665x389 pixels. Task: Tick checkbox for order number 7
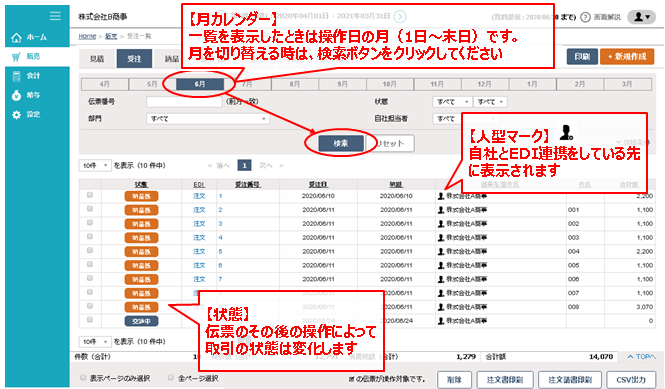(89, 278)
